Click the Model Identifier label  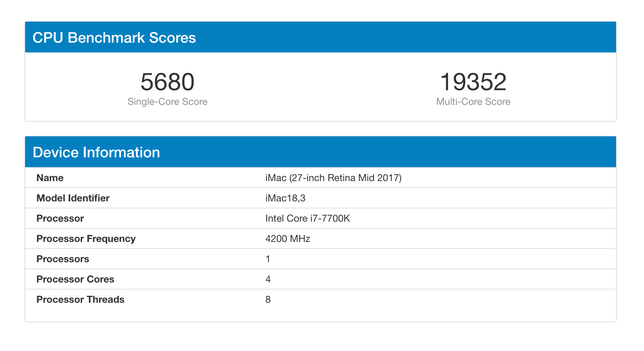[x=73, y=198]
